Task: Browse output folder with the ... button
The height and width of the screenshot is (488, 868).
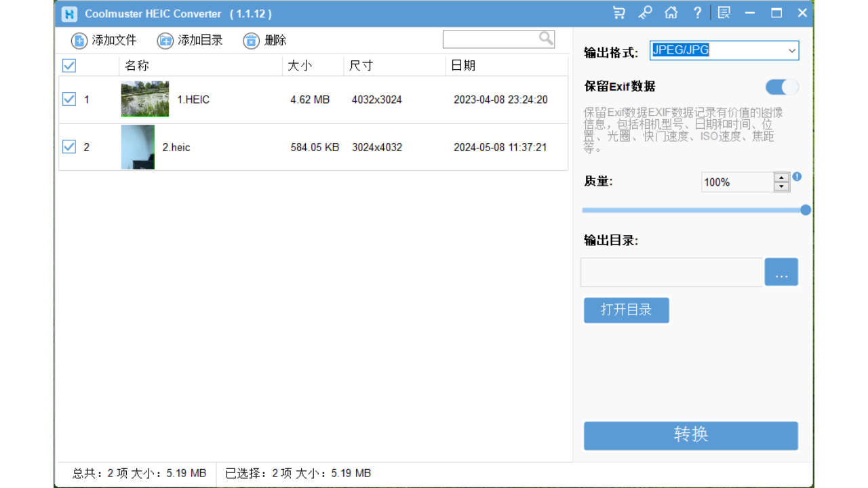Action: point(781,272)
